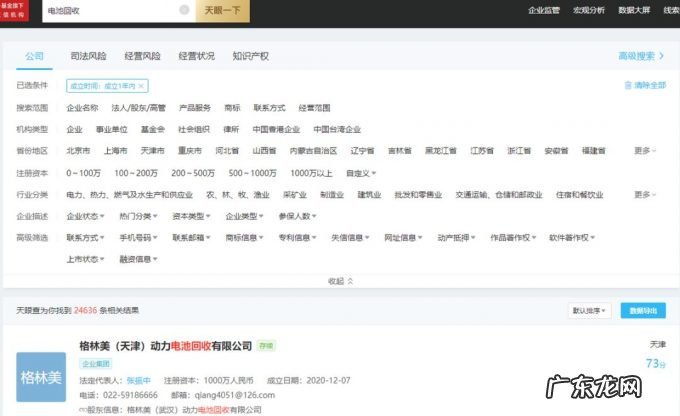Click email qiang4051@126.com
Image resolution: width=680 pixels, height=416 pixels.
pos(235,395)
